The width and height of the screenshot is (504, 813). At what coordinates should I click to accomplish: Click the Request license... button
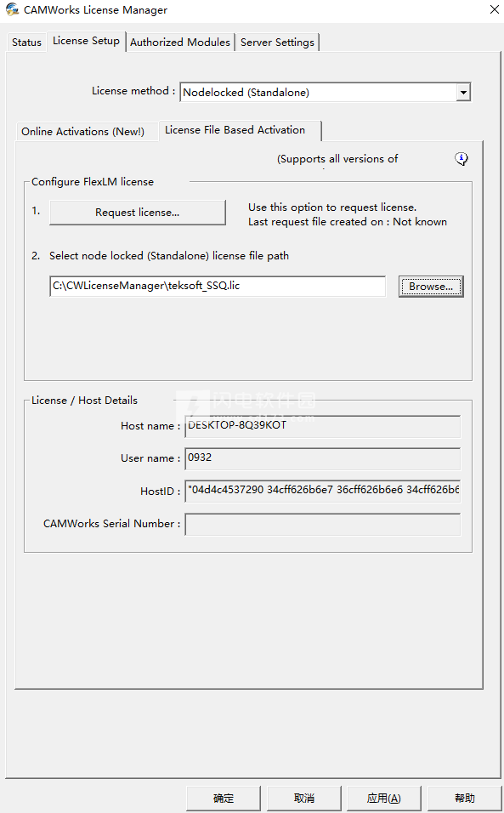pos(138,213)
